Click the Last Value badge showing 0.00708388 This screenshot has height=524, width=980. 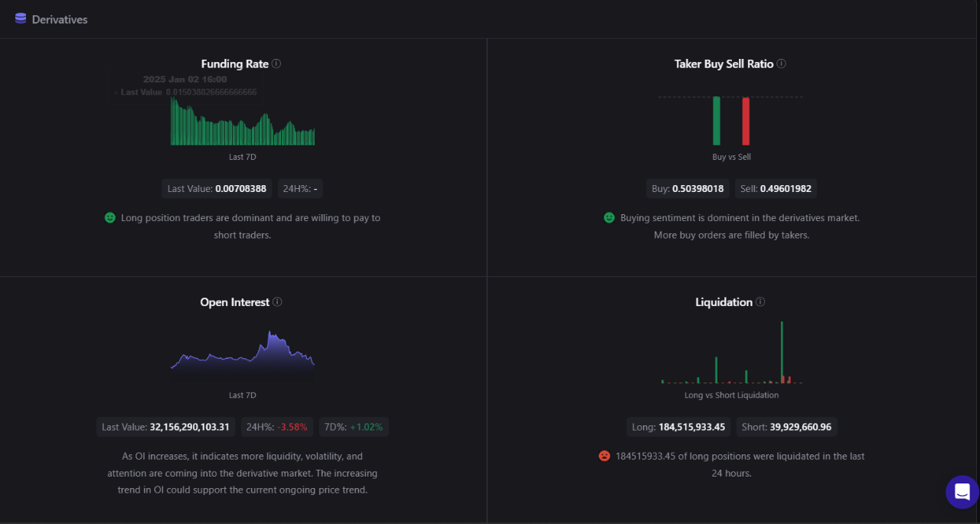pyautogui.click(x=217, y=188)
